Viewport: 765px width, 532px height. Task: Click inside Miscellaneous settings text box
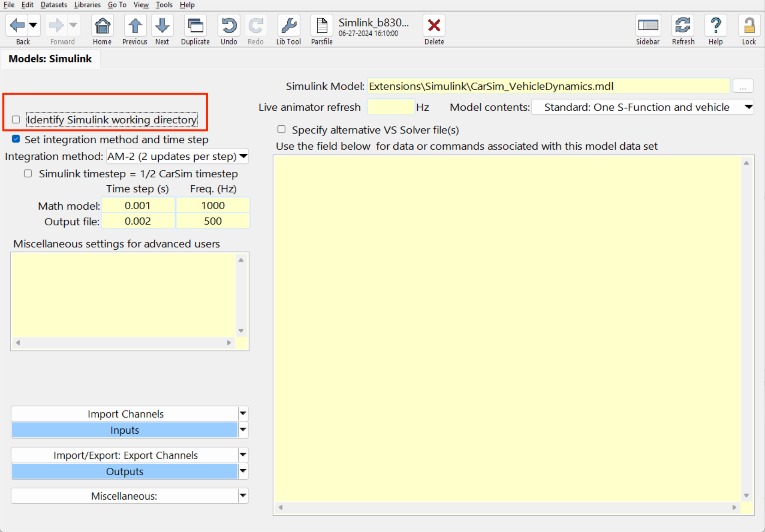pyautogui.click(x=124, y=296)
